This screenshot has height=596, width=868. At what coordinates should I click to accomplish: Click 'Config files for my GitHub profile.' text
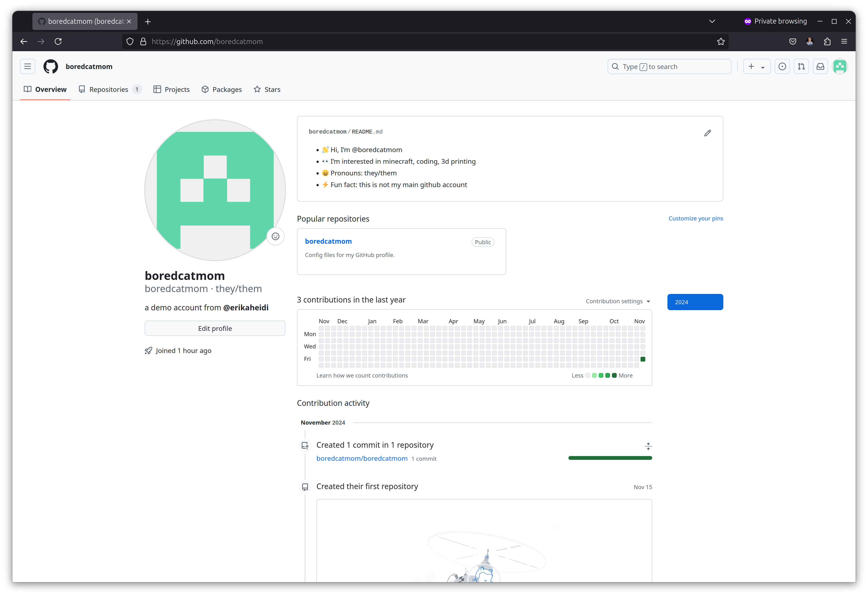click(350, 255)
